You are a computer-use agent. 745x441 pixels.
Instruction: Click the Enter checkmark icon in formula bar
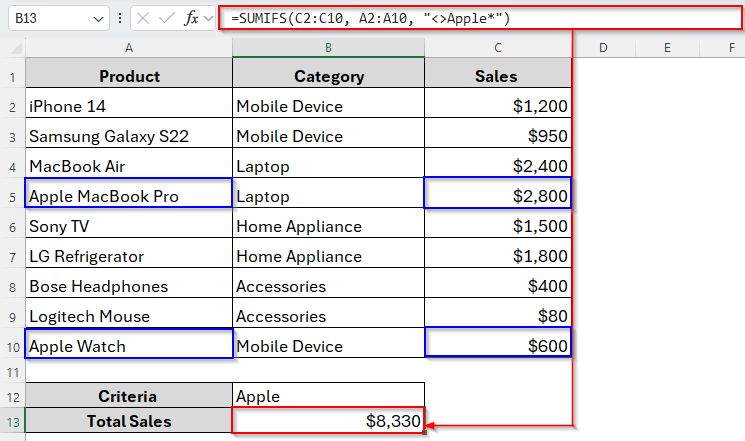point(167,18)
